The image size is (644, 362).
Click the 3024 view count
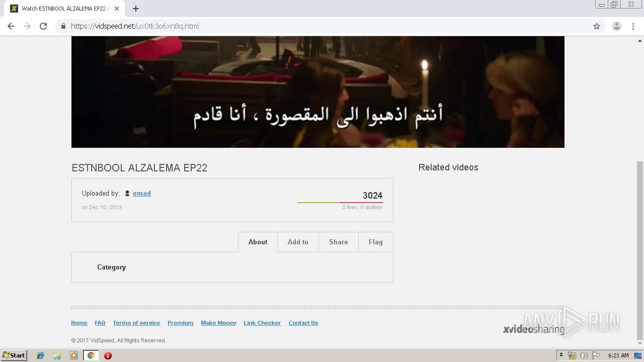click(372, 196)
